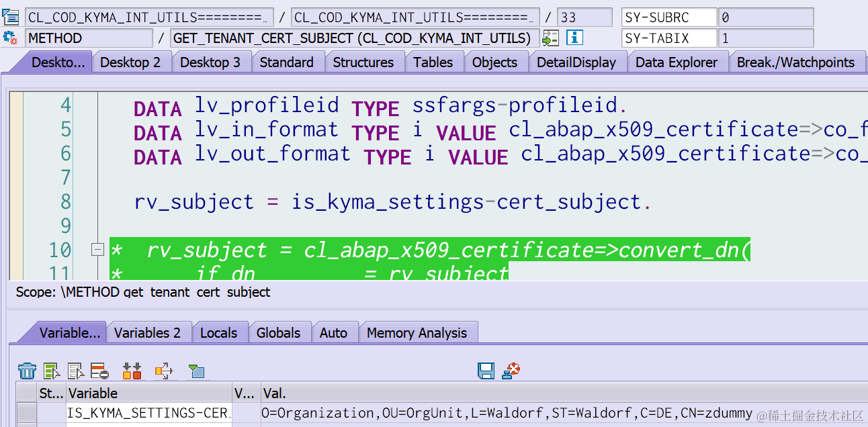The width and height of the screenshot is (868, 427).
Task: Click the METHOD event type field
Action: [x=89, y=38]
